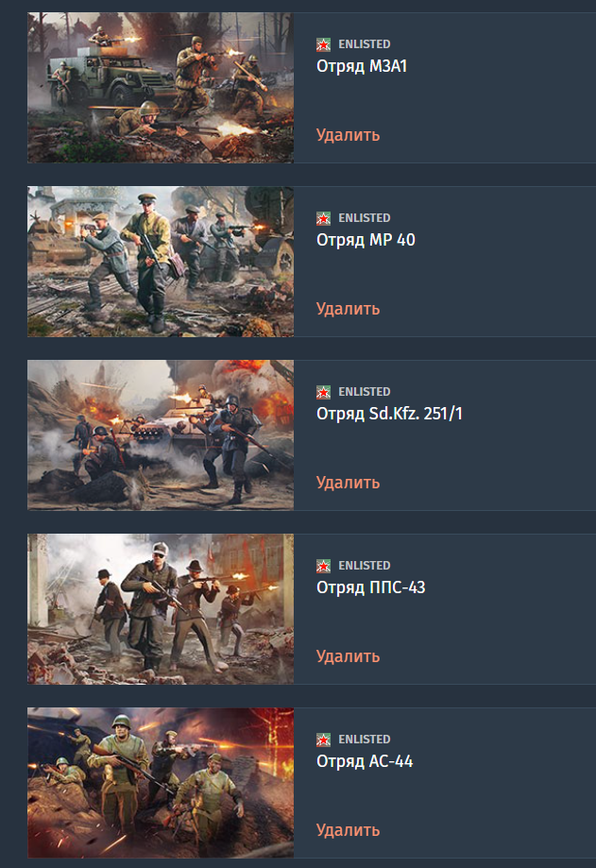Select the Отряд Sd.Kfz. 251/1 title
This screenshot has height=868, width=596.
click(x=389, y=414)
